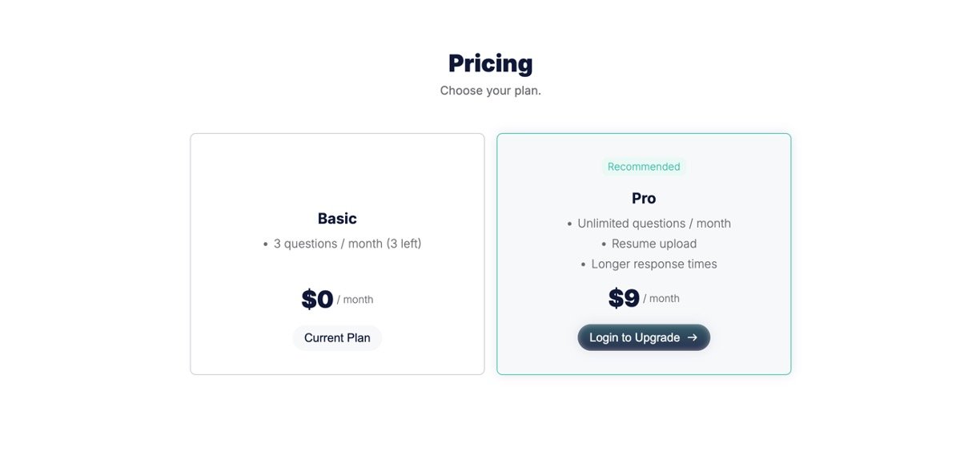This screenshot has width=980, height=452.
Task: Select the Basic plan title
Action: point(337,218)
